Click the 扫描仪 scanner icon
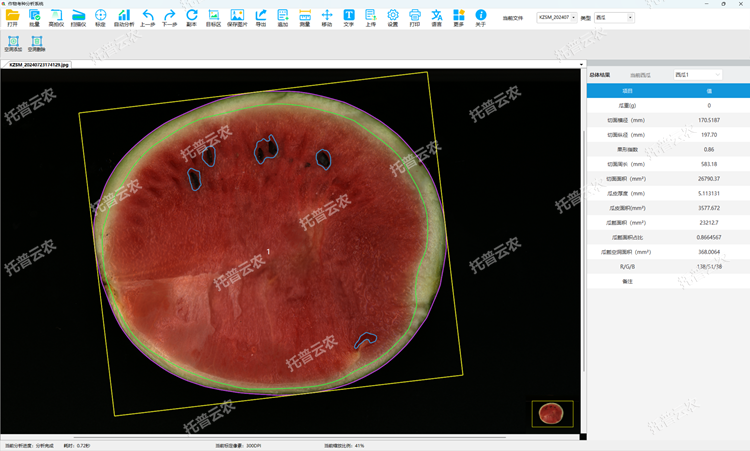This screenshot has height=451, width=750. 78,17
